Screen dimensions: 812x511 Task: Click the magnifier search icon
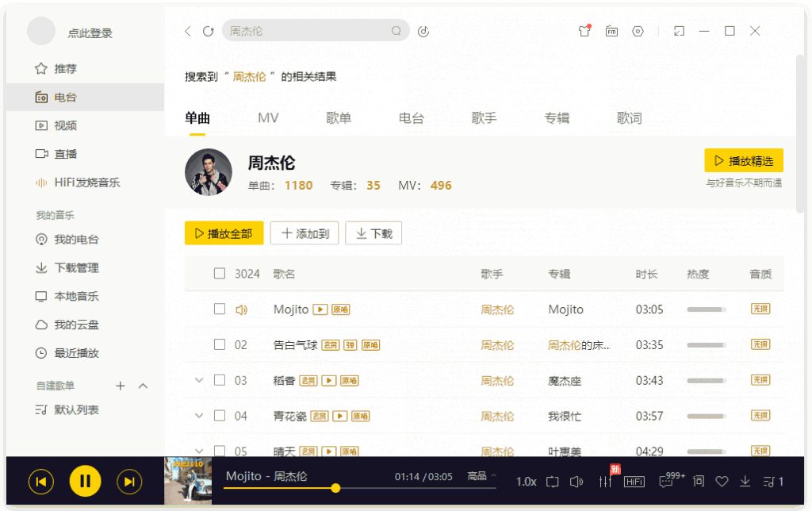[x=396, y=31]
